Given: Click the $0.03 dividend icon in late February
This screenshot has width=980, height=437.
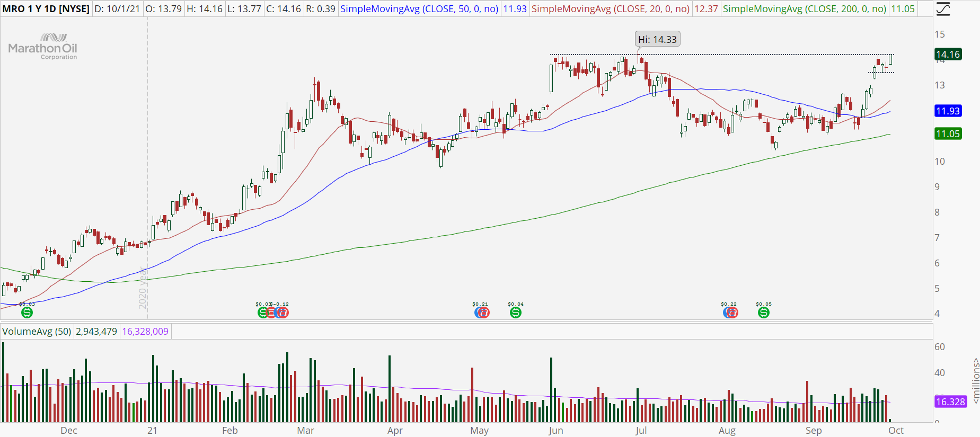Looking at the screenshot, I should pos(262,313).
